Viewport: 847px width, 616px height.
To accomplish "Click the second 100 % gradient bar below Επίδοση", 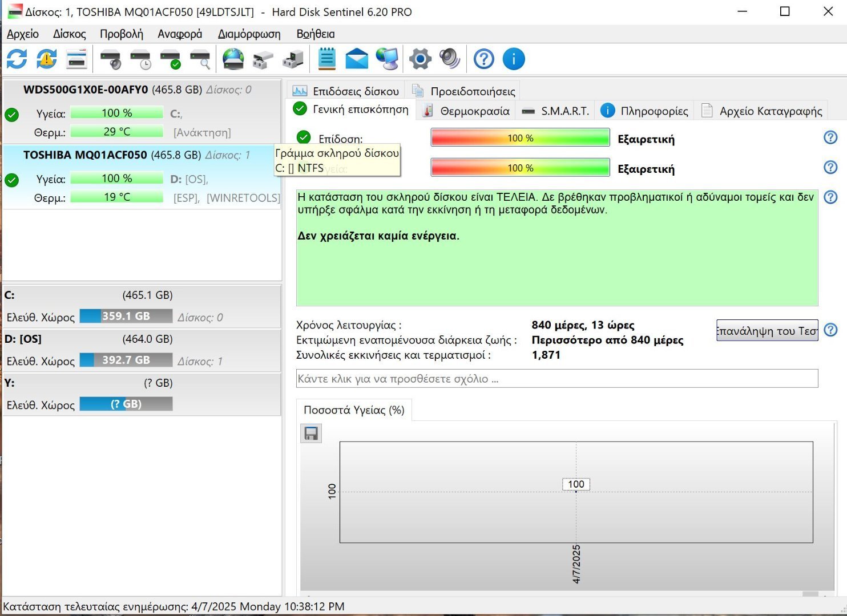I will point(520,168).
